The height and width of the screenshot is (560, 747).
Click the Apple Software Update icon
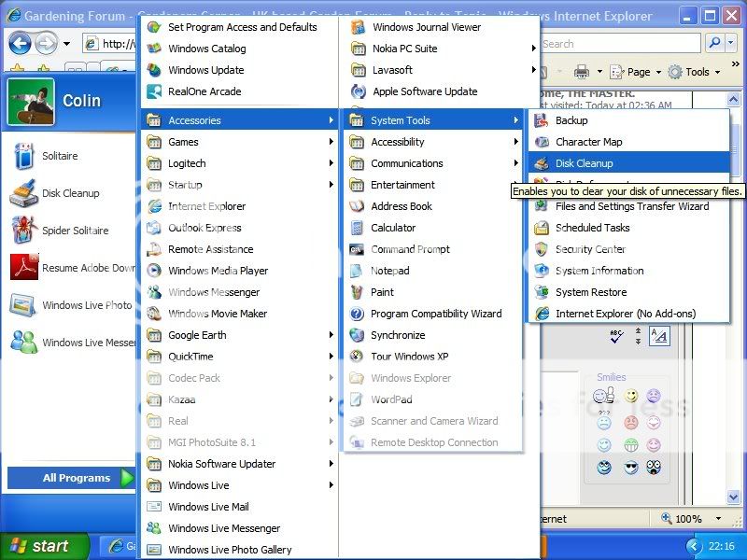click(357, 91)
